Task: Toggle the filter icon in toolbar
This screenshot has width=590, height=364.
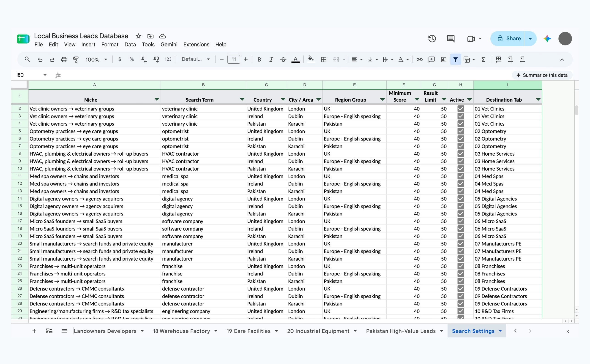Action: [456, 59]
